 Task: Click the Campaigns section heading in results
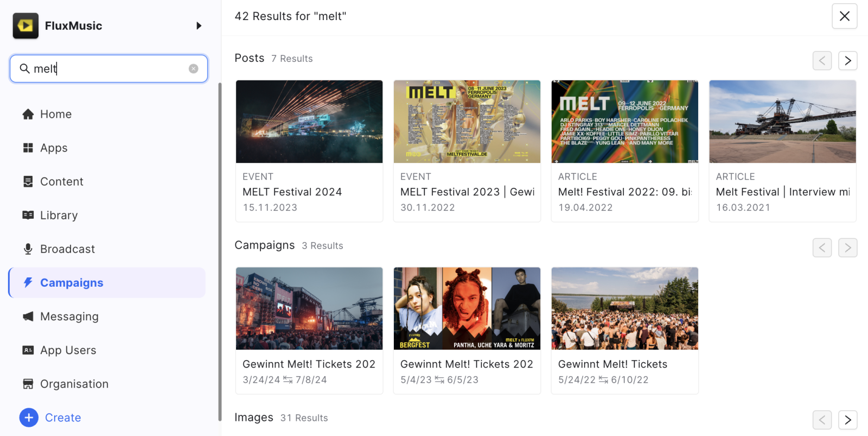point(265,245)
